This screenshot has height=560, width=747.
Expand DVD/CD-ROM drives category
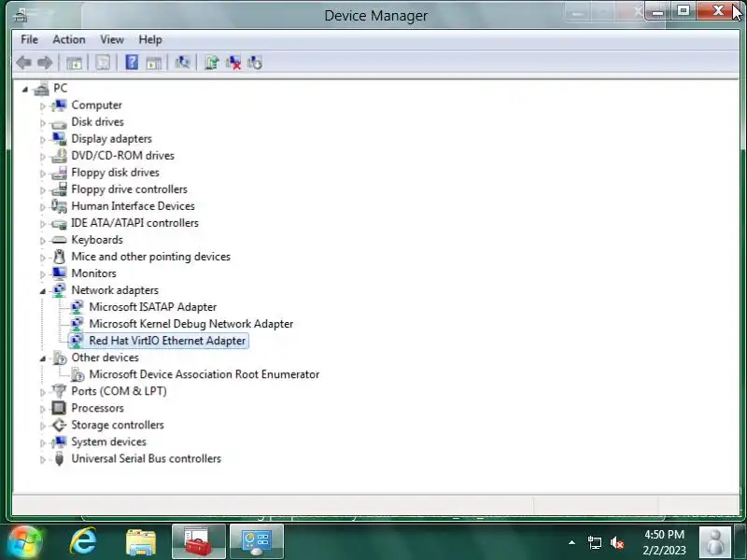[x=42, y=156]
